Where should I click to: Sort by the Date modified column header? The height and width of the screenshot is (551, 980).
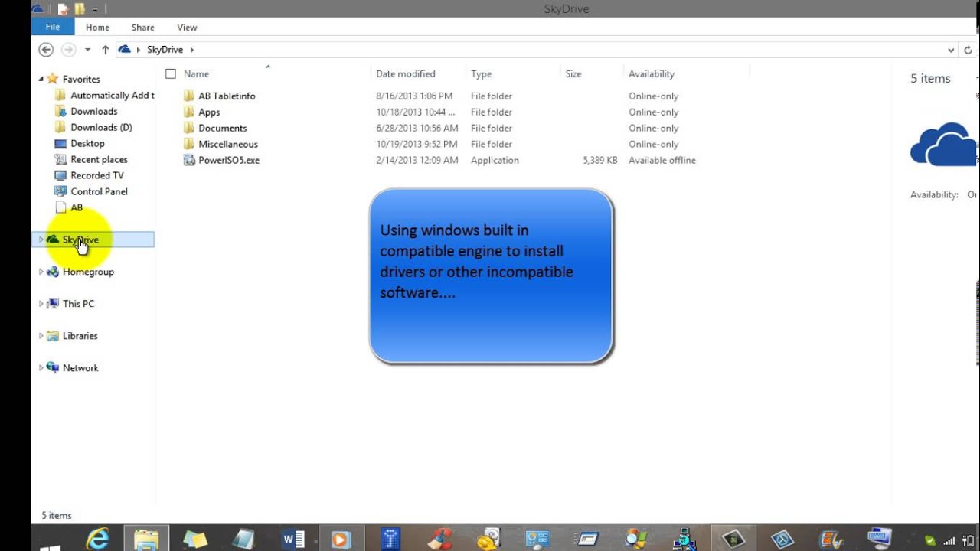406,74
